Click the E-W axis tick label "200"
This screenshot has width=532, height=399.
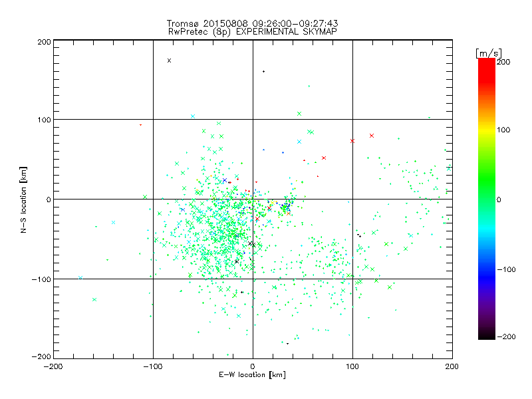tap(452, 366)
